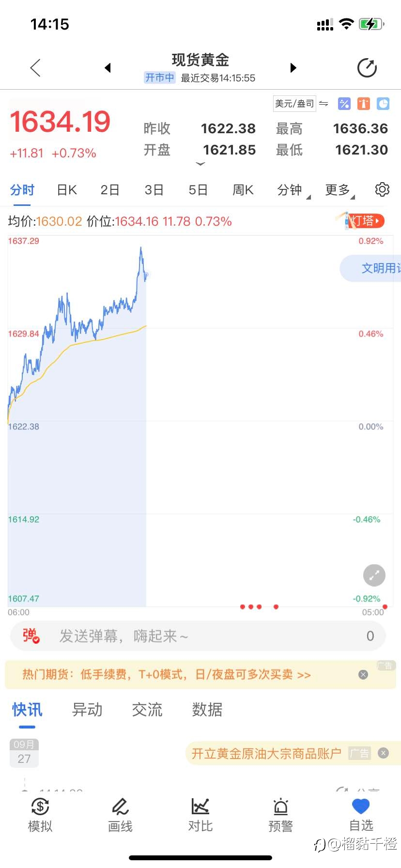Screen dimensions: 401x868
Task: Open 画线 drawing tool
Action: pos(120,815)
